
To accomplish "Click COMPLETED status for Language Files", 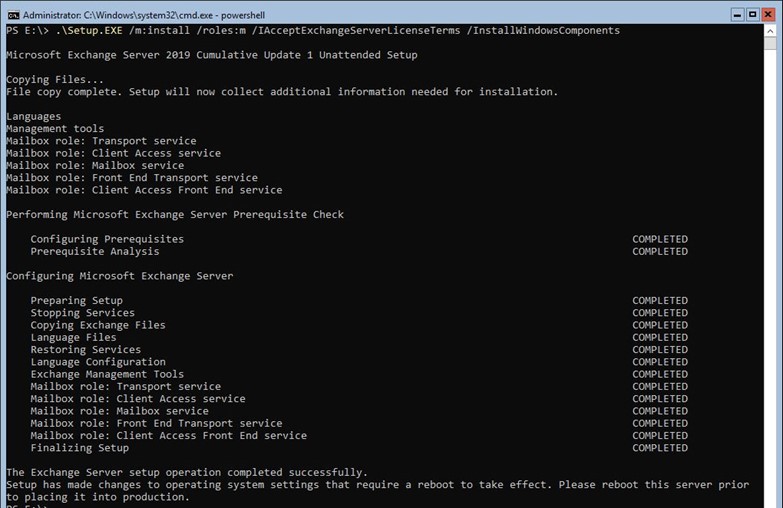I will point(660,338).
